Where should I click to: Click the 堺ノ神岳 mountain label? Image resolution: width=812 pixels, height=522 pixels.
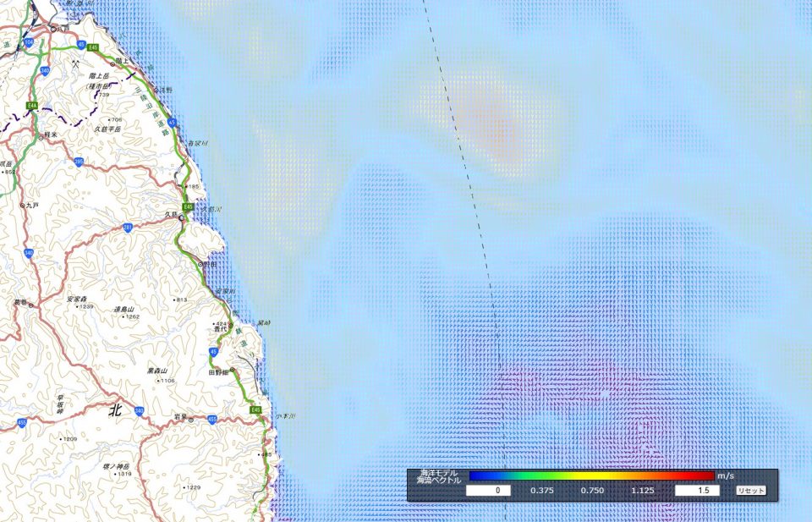(116, 466)
